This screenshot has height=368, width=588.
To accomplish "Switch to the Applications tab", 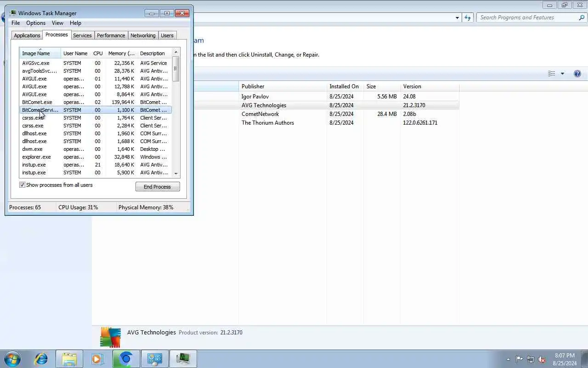I will coord(27,35).
